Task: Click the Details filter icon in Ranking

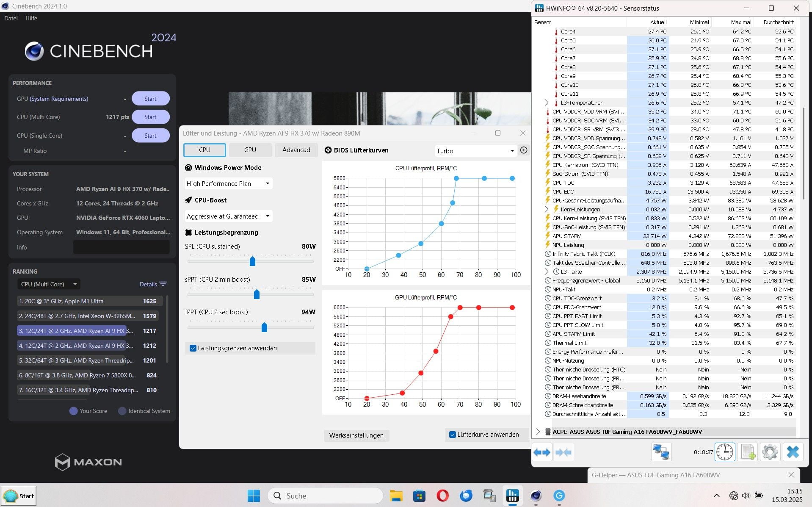Action: click(163, 284)
